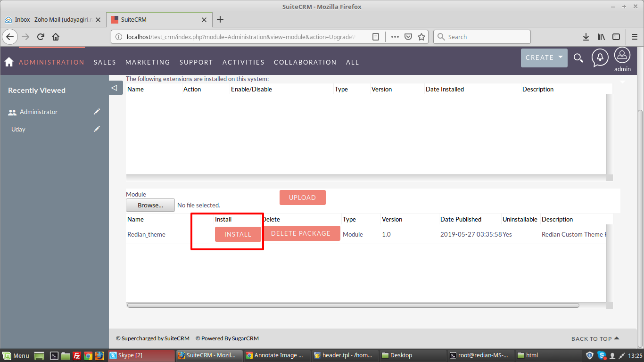644x362 pixels.
Task: Open the Skype tray icon
Action: tap(602, 355)
